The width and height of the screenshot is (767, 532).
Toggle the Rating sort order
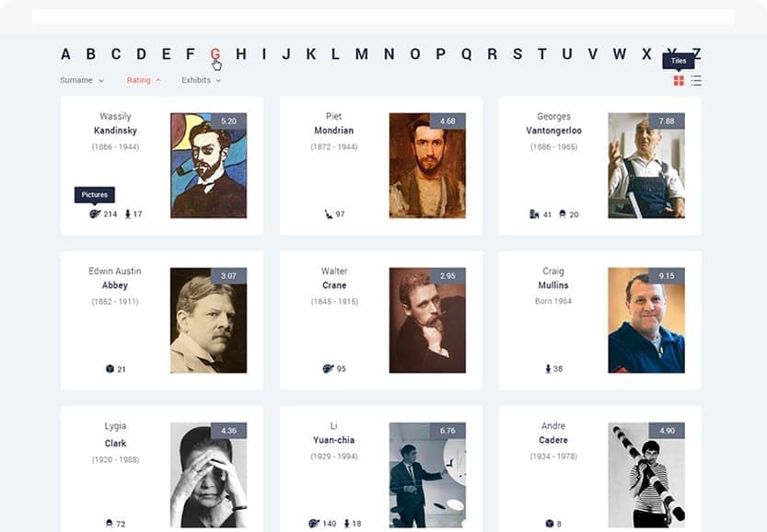(144, 80)
